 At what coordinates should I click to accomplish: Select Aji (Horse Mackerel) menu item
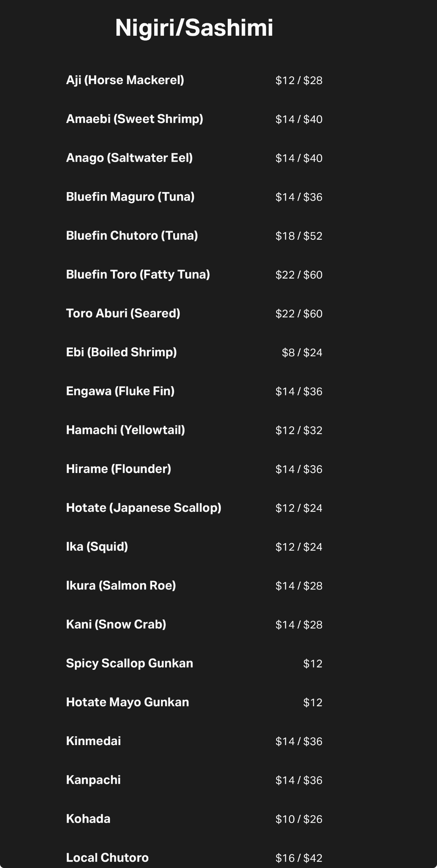pyautogui.click(x=194, y=80)
